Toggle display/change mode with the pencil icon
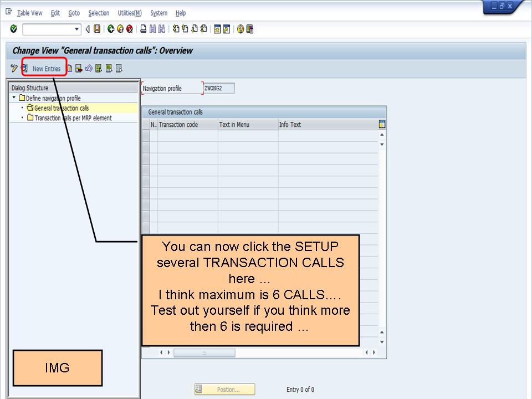 click(13, 68)
